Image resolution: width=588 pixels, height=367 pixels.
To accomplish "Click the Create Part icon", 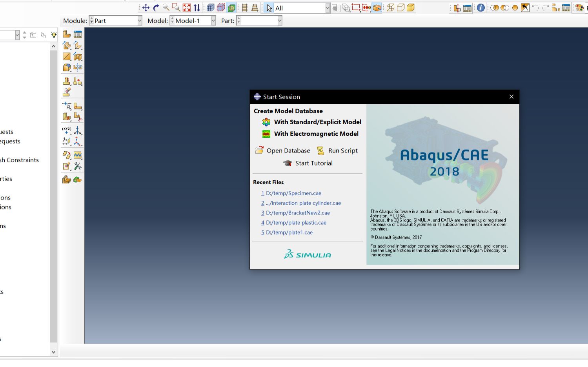I will click(x=67, y=34).
